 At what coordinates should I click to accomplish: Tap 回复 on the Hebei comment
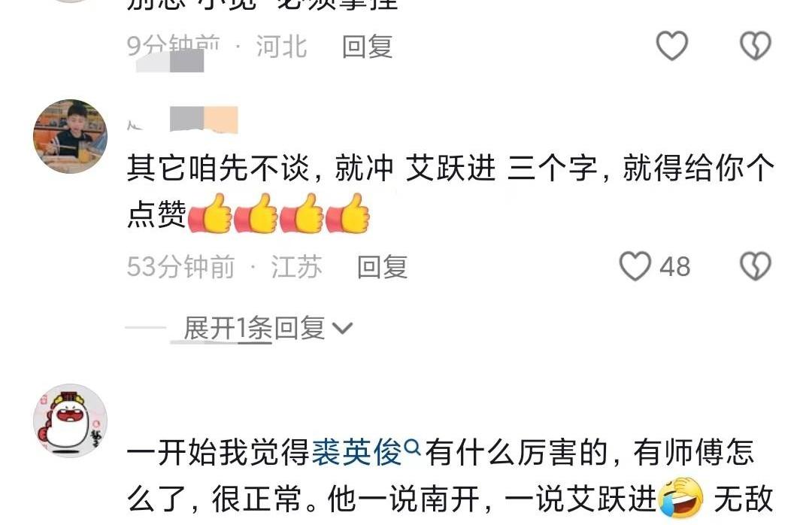pyautogui.click(x=367, y=47)
